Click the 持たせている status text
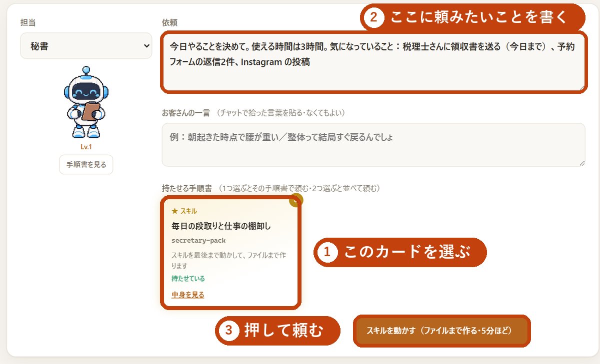Image resolution: width=600 pixels, height=364 pixels. [x=188, y=279]
